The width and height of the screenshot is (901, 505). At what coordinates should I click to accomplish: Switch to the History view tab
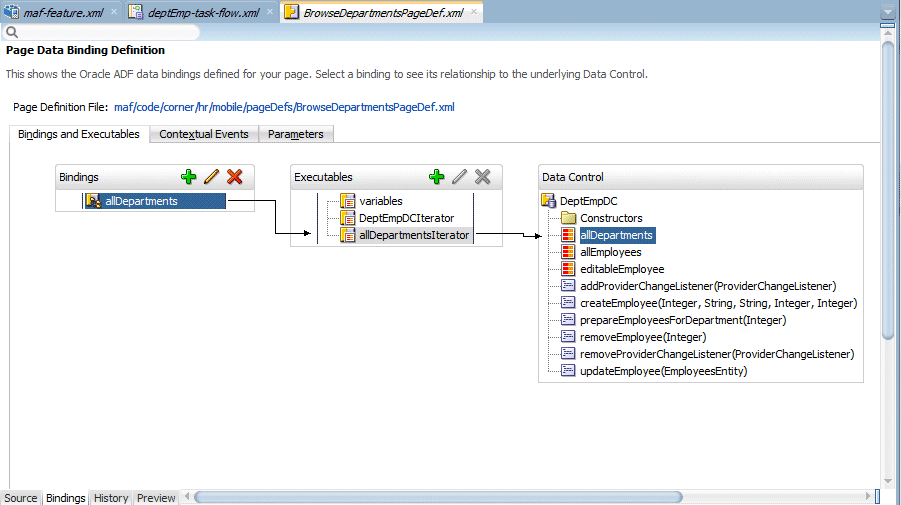(111, 498)
